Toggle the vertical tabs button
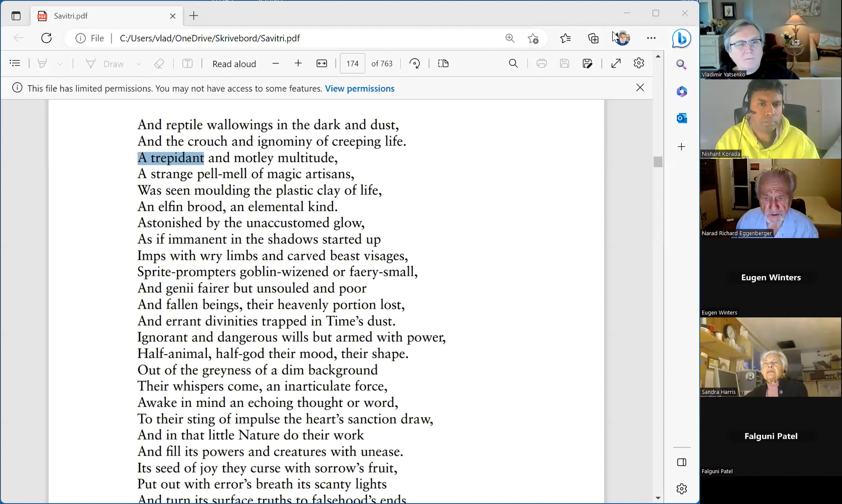Viewport: 842px width, 504px height. click(16, 16)
